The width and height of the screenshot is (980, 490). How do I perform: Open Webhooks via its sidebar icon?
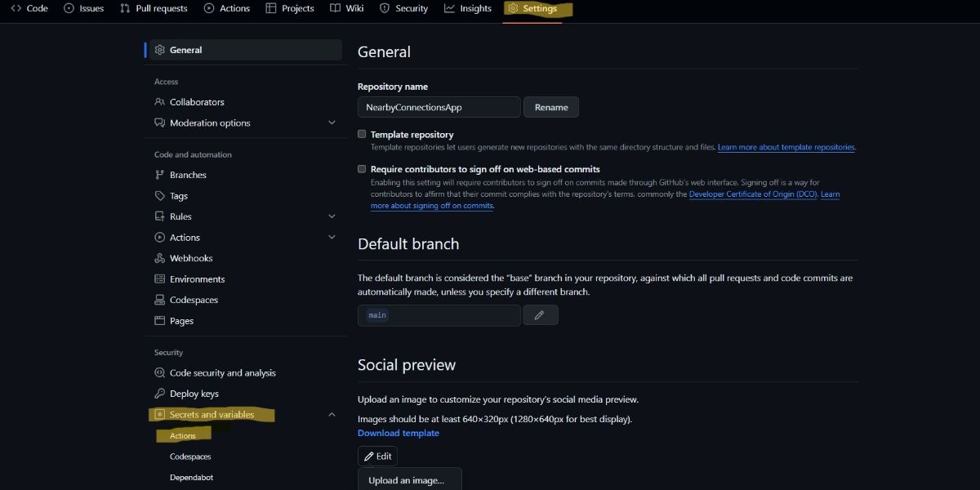pyautogui.click(x=160, y=258)
